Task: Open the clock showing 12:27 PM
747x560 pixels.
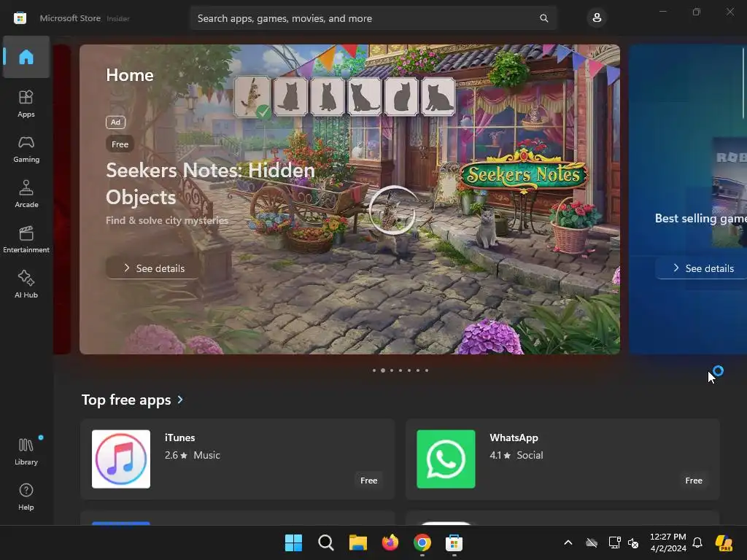Action: point(668,542)
